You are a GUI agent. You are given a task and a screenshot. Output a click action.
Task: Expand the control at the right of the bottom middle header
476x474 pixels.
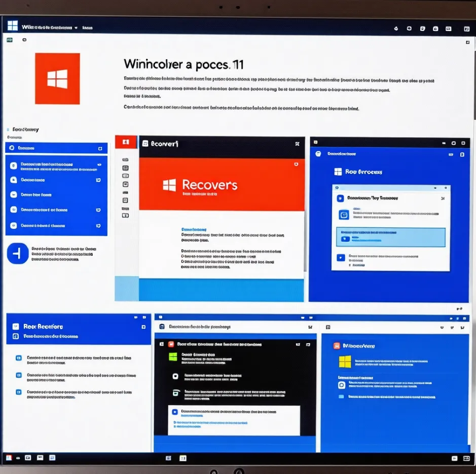310,327
